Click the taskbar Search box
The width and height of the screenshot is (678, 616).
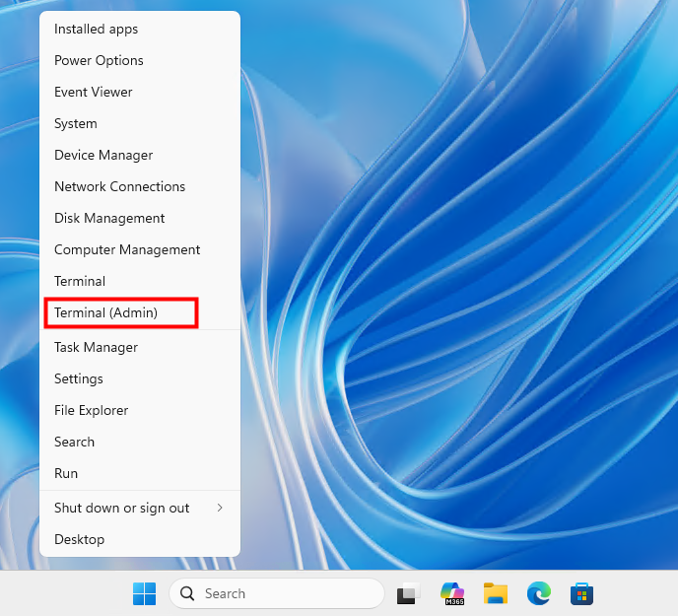(277, 593)
